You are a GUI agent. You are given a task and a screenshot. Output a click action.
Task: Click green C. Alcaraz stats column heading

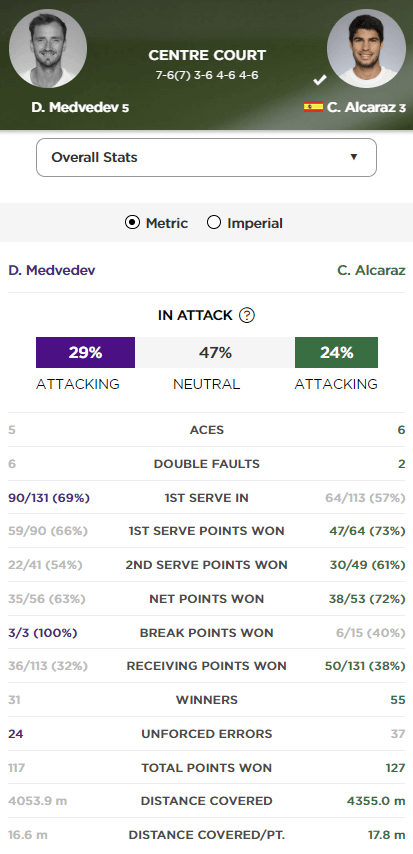[372, 270]
